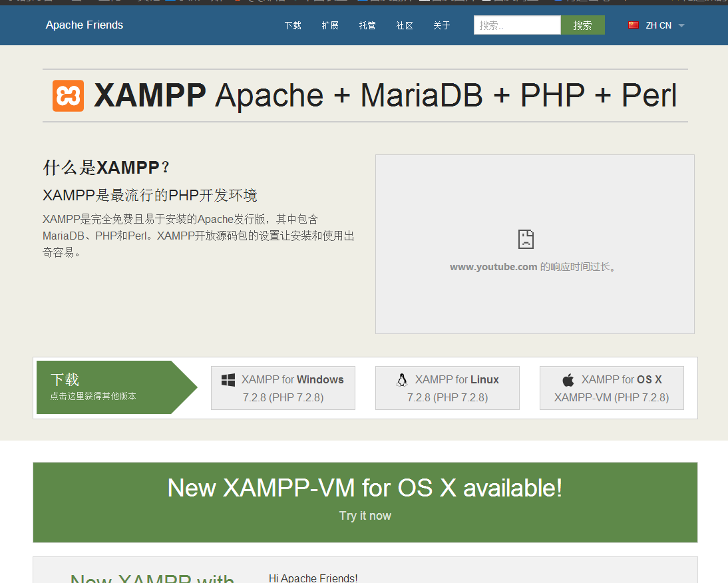
Task: Click the broken page icon in video frame
Action: 526,239
